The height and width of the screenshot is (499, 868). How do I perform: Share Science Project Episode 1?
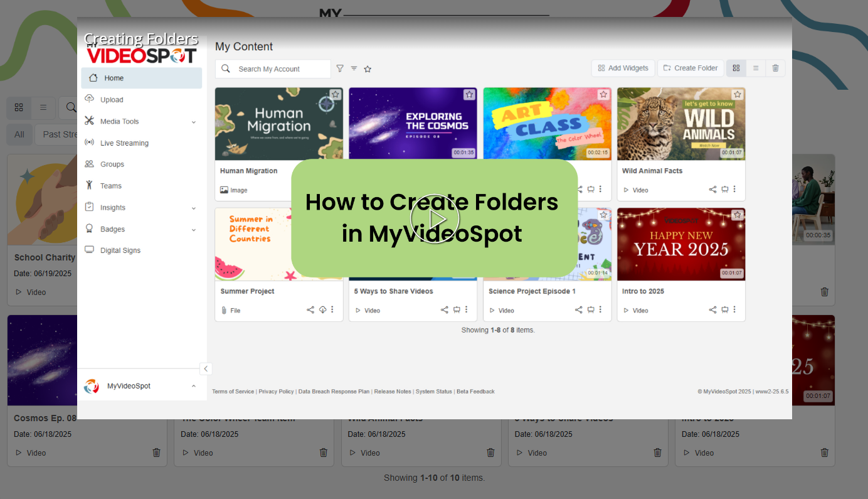tap(579, 310)
